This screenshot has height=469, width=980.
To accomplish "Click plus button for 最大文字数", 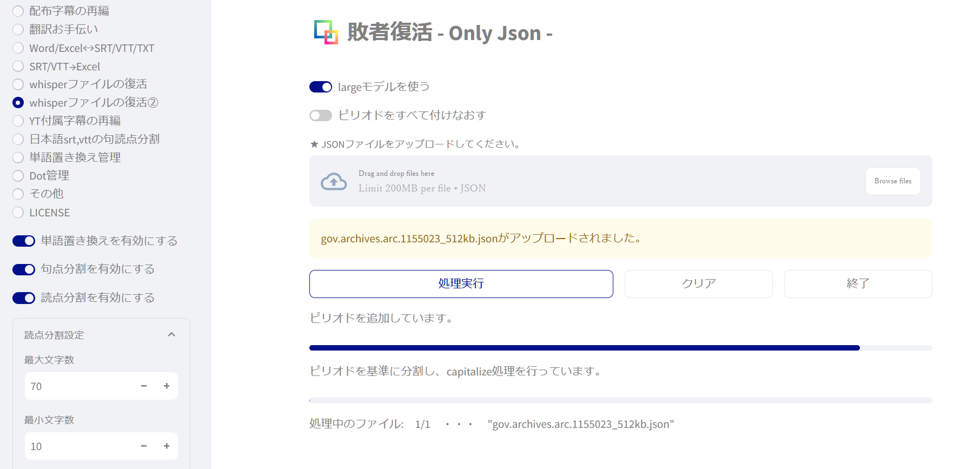I will click(x=167, y=386).
